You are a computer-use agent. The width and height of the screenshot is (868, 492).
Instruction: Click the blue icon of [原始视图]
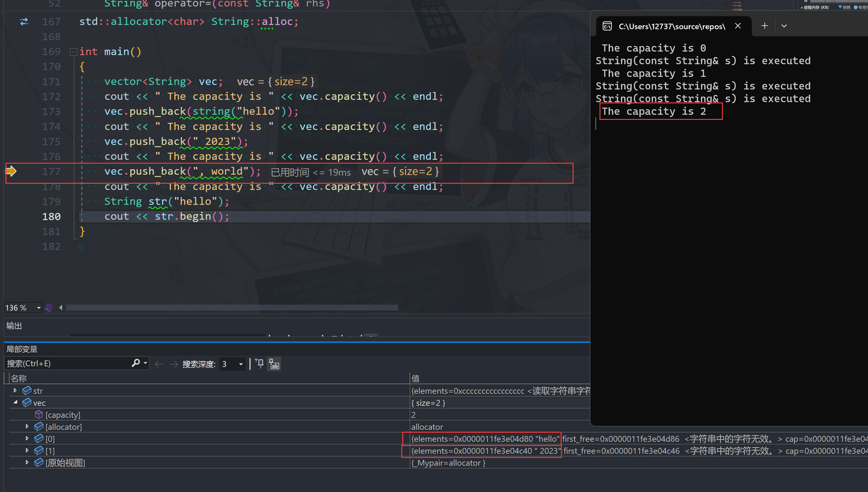(x=39, y=463)
